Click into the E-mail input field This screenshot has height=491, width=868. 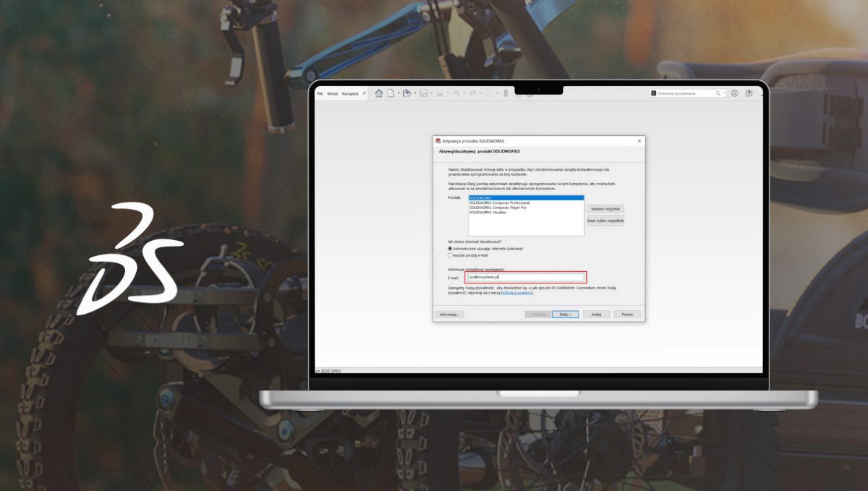525,277
